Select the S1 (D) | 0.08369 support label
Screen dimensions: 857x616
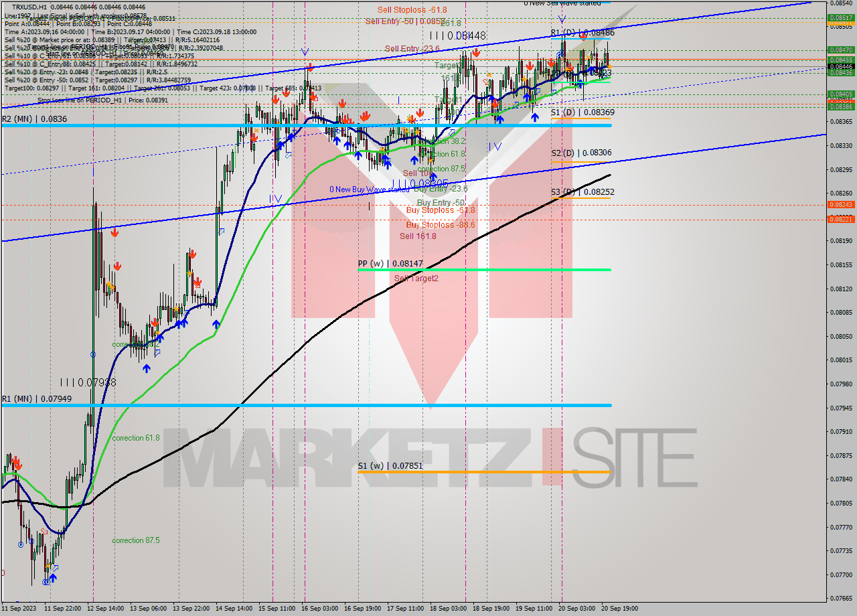[582, 112]
